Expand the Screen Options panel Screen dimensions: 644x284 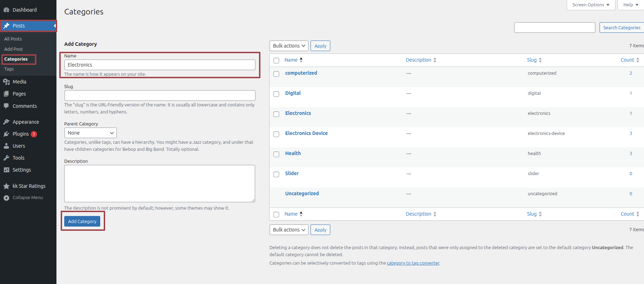point(590,5)
